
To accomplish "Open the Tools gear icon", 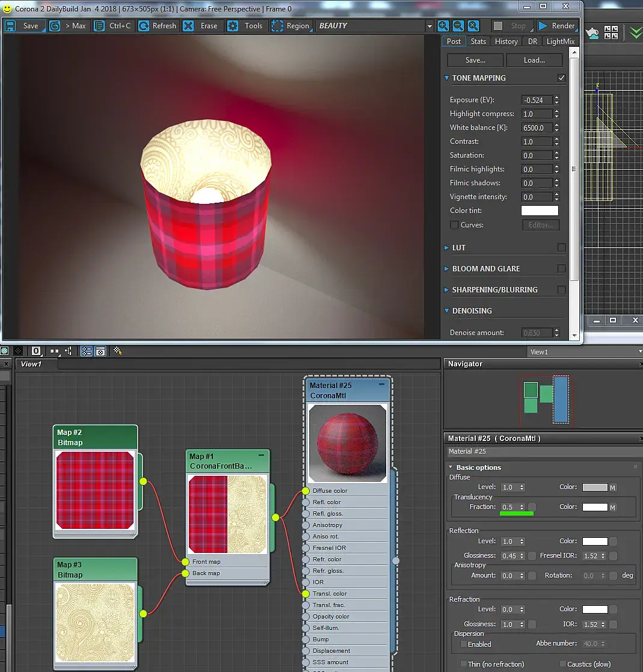I will pos(233,26).
